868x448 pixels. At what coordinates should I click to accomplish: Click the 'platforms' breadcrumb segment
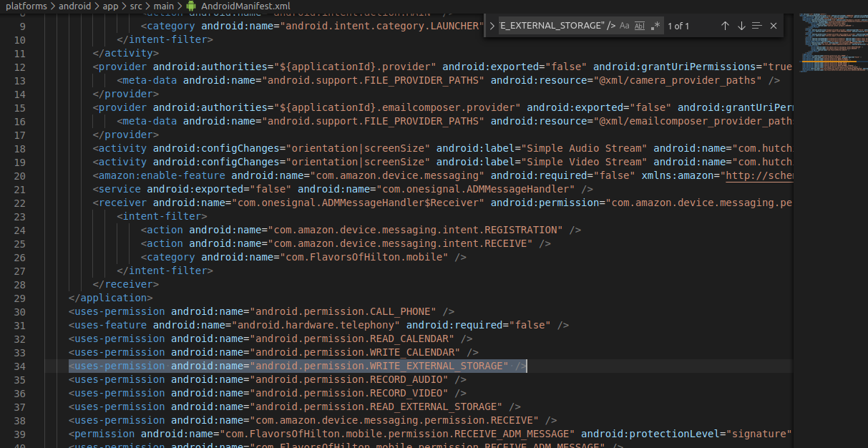point(26,6)
